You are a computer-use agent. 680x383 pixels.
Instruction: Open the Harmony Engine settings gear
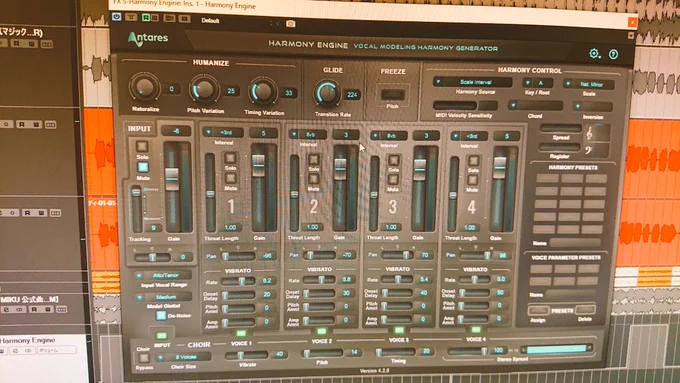click(595, 54)
